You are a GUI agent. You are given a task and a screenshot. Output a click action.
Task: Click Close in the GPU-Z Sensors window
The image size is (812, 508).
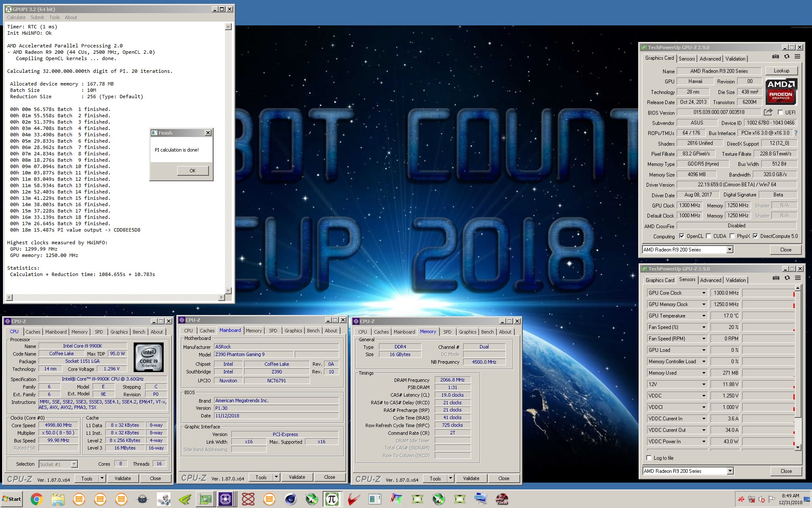pyautogui.click(x=786, y=471)
